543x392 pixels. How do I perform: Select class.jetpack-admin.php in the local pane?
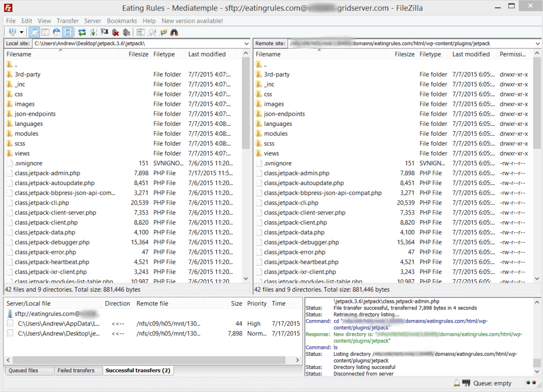(47, 173)
